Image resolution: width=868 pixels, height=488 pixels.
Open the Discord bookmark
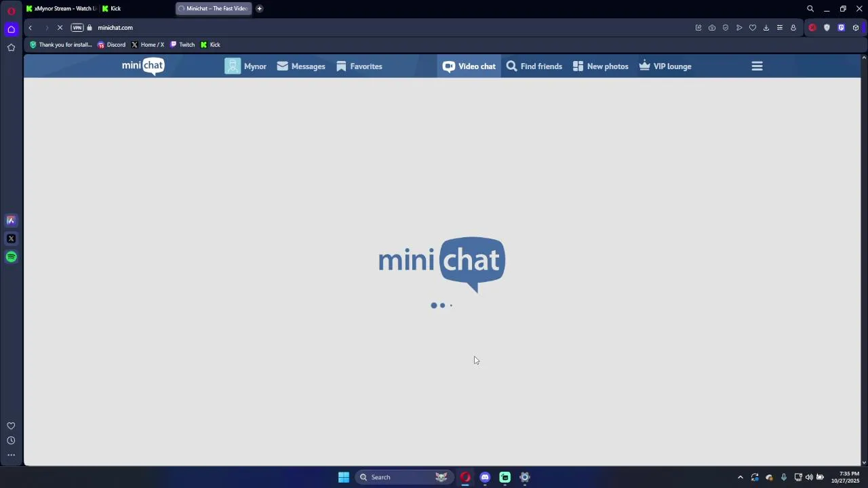tap(111, 45)
